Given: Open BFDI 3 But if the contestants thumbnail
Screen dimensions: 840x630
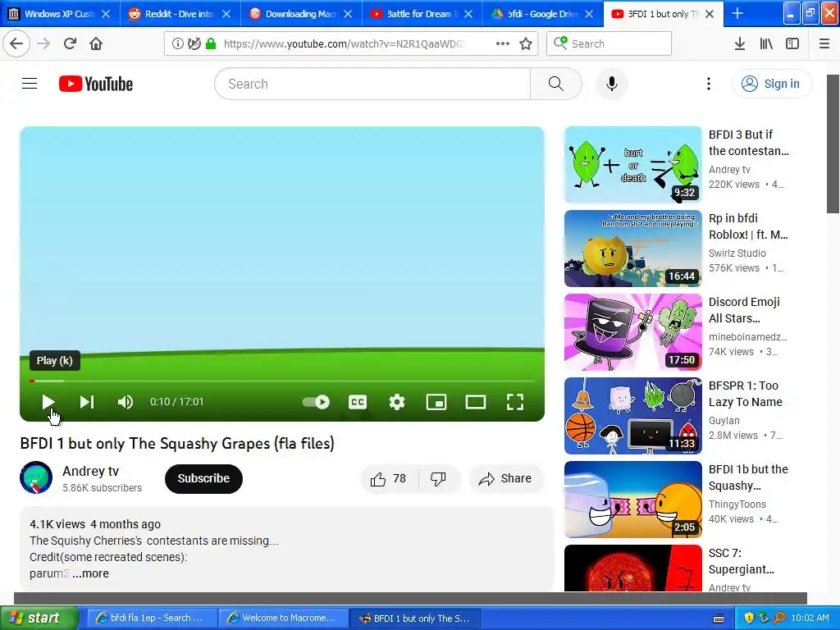Looking at the screenshot, I should tap(632, 164).
